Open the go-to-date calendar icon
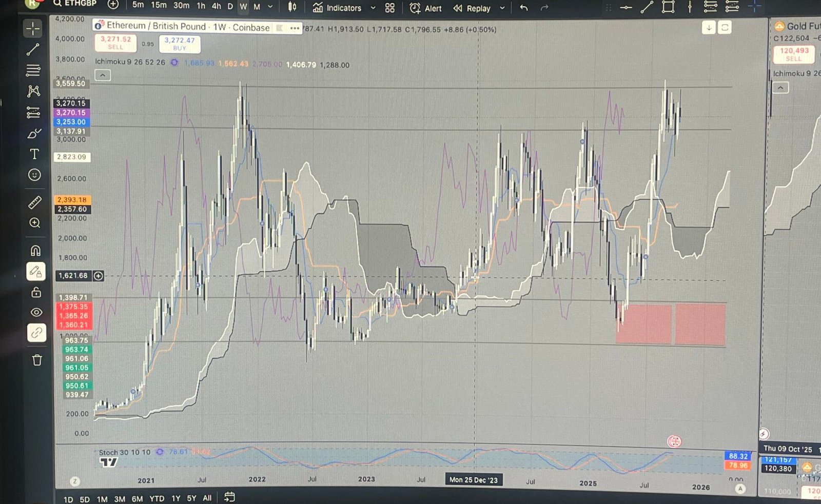821x504 pixels. click(x=229, y=497)
